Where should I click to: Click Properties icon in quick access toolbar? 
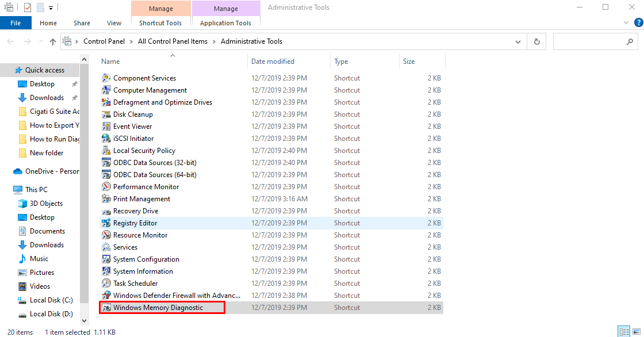pyautogui.click(x=28, y=7)
